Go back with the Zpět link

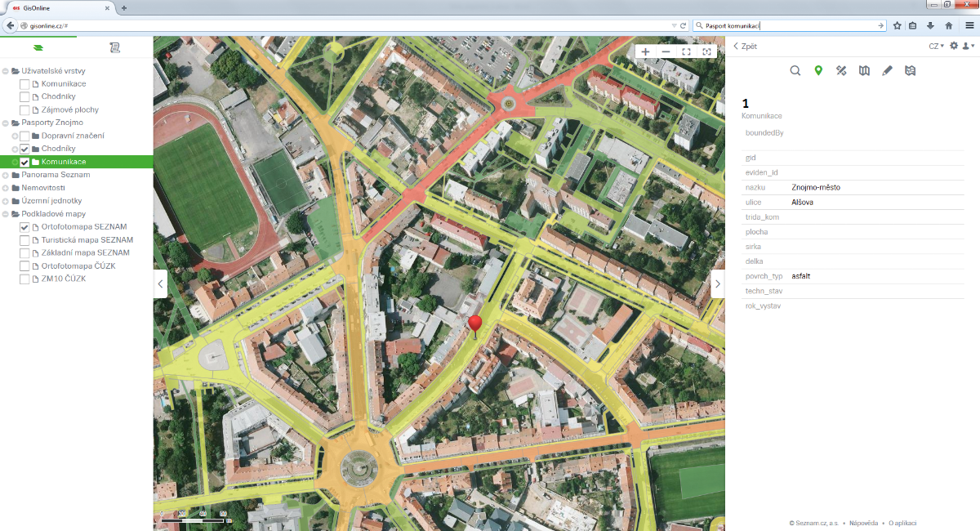(x=745, y=47)
